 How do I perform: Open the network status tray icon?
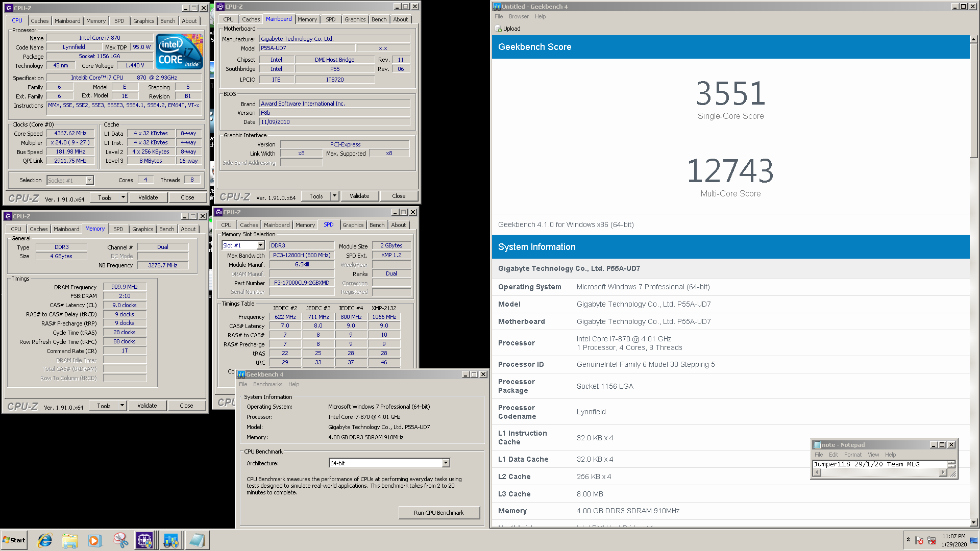[x=932, y=540]
